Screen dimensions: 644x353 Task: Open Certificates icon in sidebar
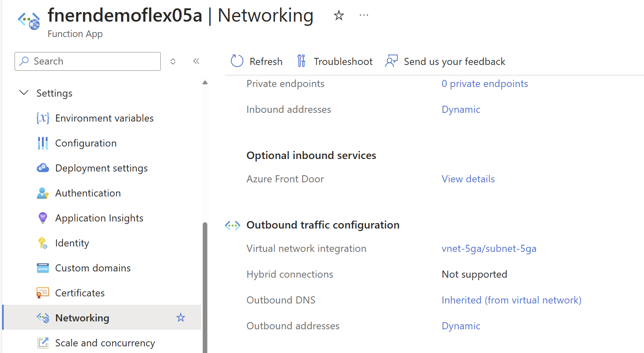point(43,293)
